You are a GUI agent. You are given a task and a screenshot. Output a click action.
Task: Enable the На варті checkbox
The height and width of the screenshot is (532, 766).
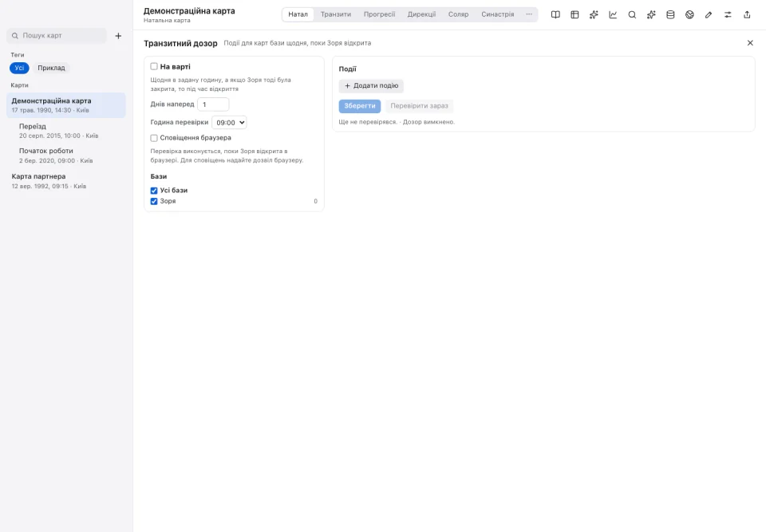pos(154,66)
